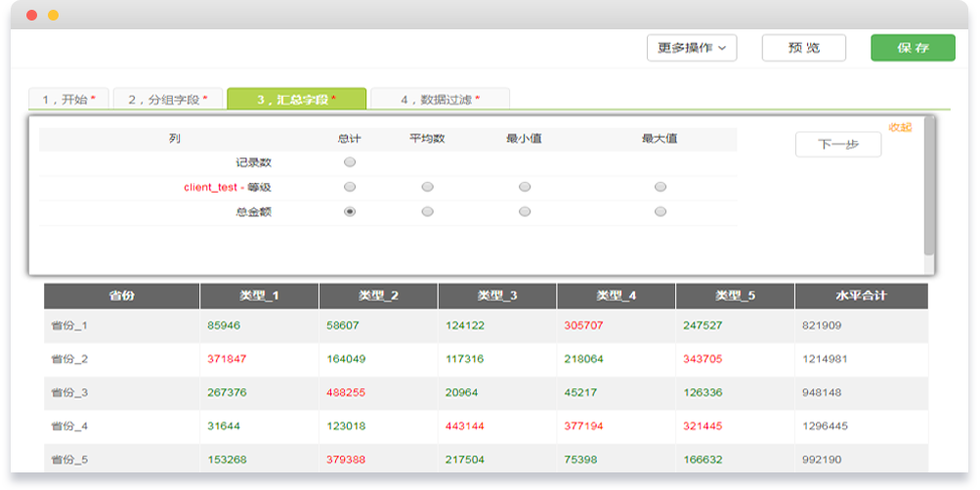Select 最大值 radio for client_test 等级
Image resolution: width=980 pixels, height=490 pixels.
tap(660, 187)
